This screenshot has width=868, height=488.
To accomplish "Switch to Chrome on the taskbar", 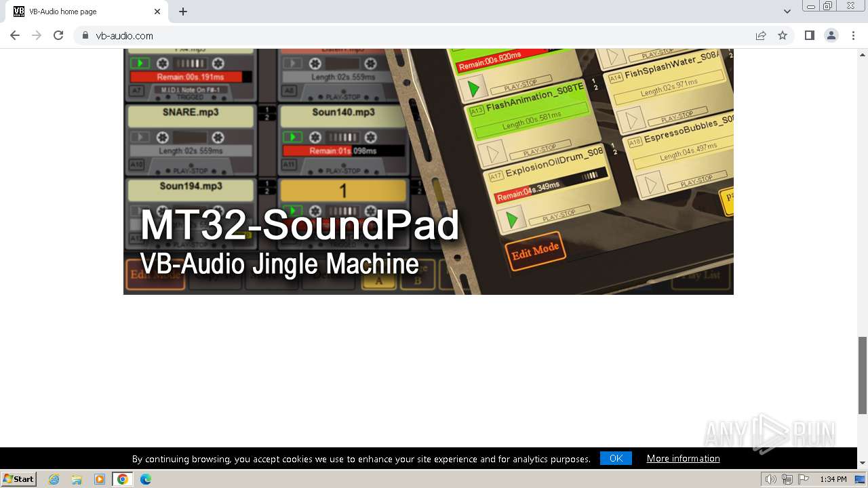I will click(123, 479).
